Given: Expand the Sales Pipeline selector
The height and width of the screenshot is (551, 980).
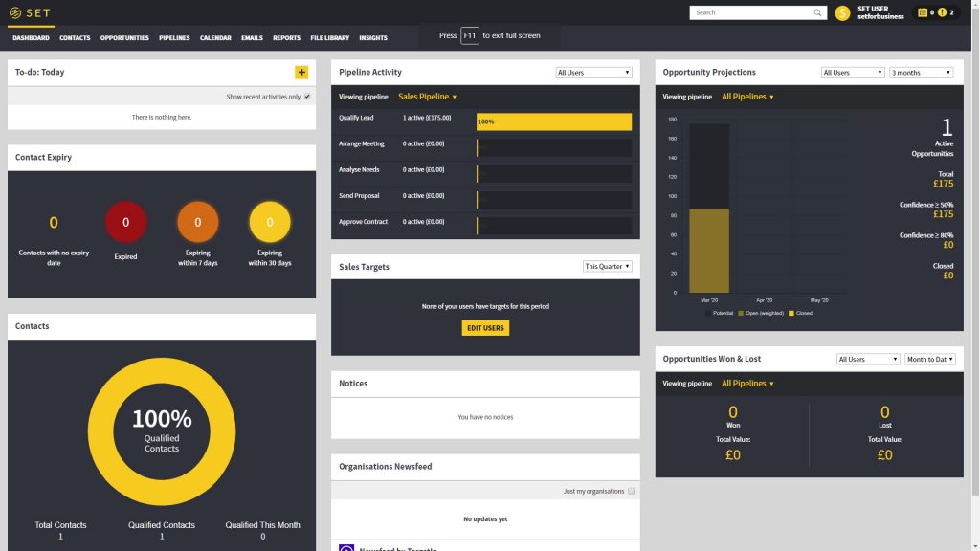Looking at the screenshot, I should click(x=428, y=97).
